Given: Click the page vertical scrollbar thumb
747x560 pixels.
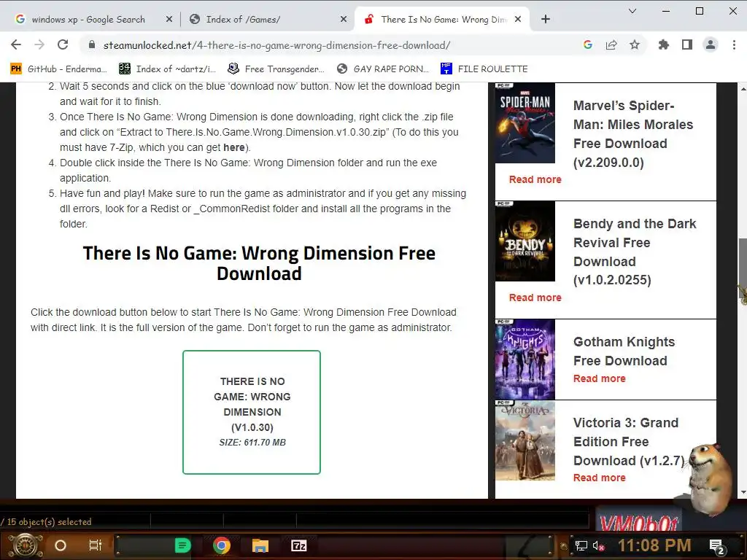Looking at the screenshot, I should tap(743, 269).
